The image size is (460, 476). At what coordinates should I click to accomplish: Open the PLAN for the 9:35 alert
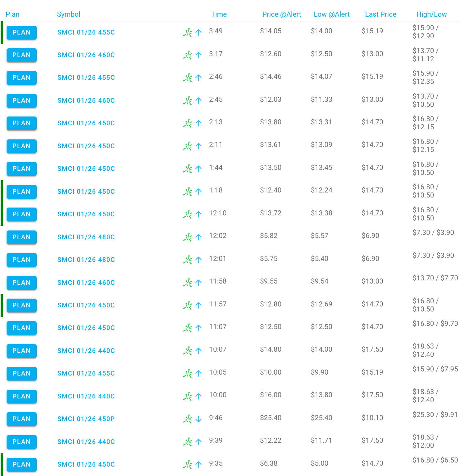[x=22, y=464]
